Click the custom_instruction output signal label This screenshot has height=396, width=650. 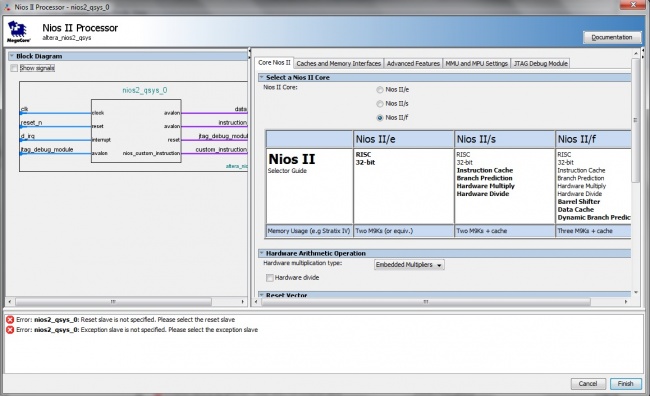coord(221,149)
